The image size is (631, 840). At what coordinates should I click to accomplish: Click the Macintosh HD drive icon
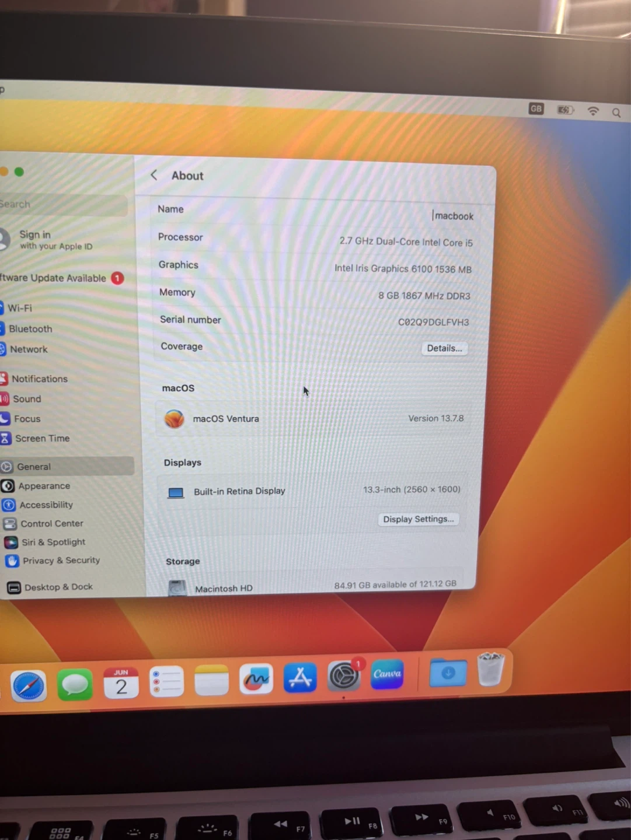tap(177, 588)
